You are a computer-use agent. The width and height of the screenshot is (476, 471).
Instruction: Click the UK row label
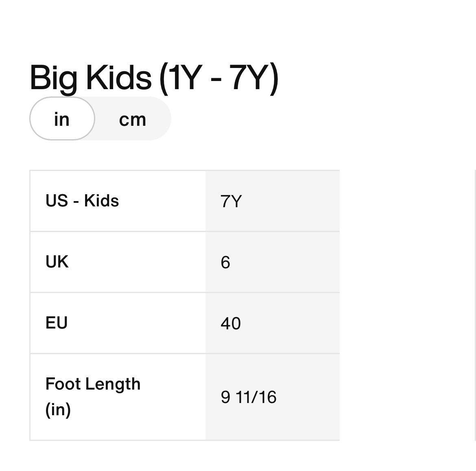pyautogui.click(x=57, y=262)
